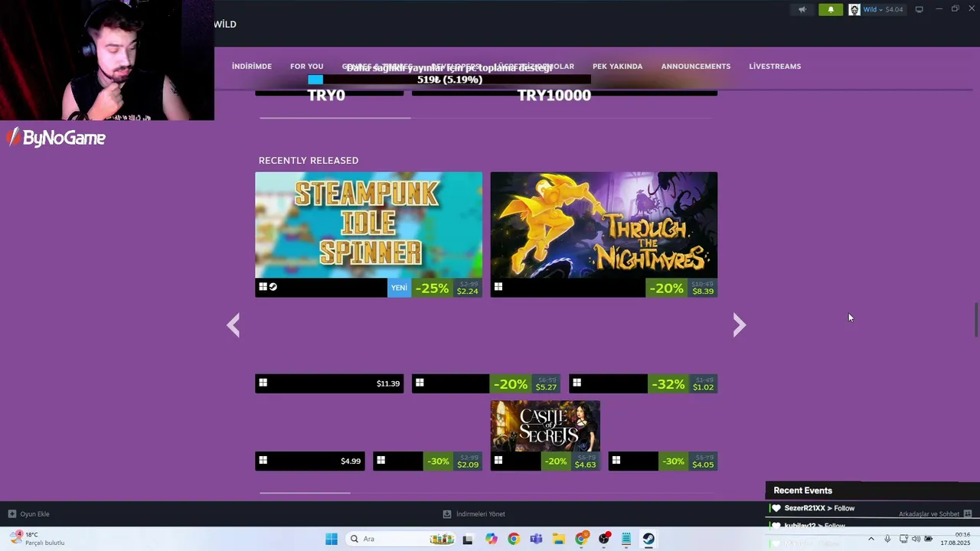Click the taskbar search box Ara

point(400,539)
